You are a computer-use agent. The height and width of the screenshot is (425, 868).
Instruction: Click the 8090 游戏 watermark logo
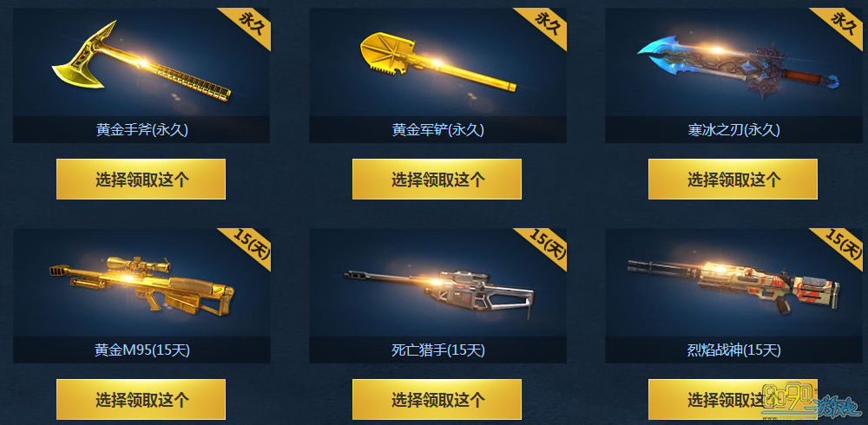click(x=812, y=402)
